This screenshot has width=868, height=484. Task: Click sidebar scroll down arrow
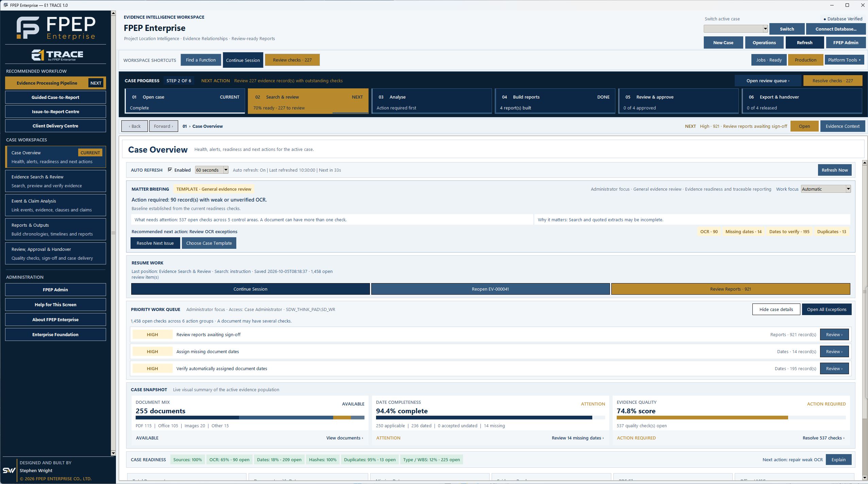tap(113, 453)
